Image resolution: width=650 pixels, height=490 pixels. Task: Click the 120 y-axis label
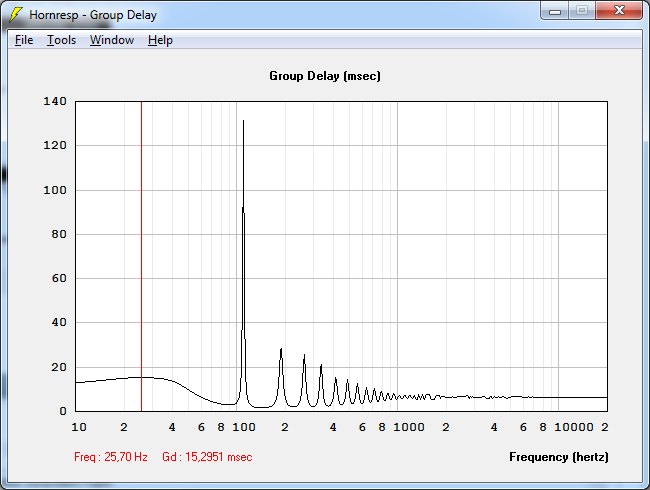point(55,146)
